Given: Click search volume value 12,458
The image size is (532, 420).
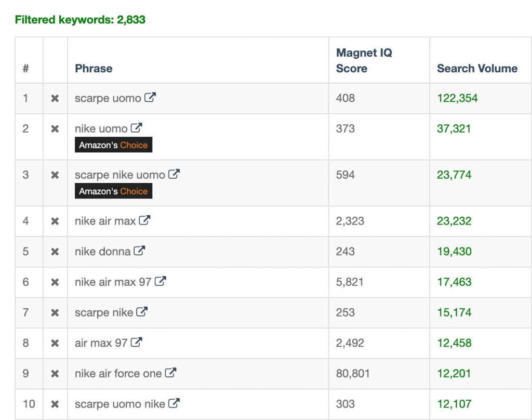Looking at the screenshot, I should 454,343.
